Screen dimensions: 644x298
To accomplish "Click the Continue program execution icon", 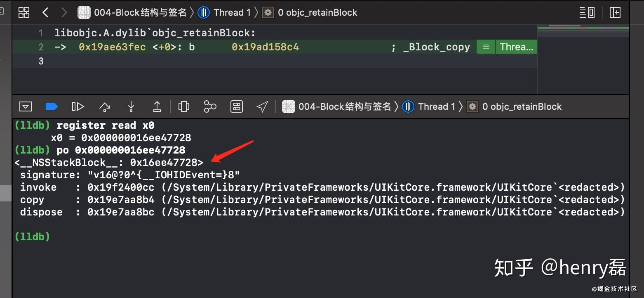I will pos(78,106).
